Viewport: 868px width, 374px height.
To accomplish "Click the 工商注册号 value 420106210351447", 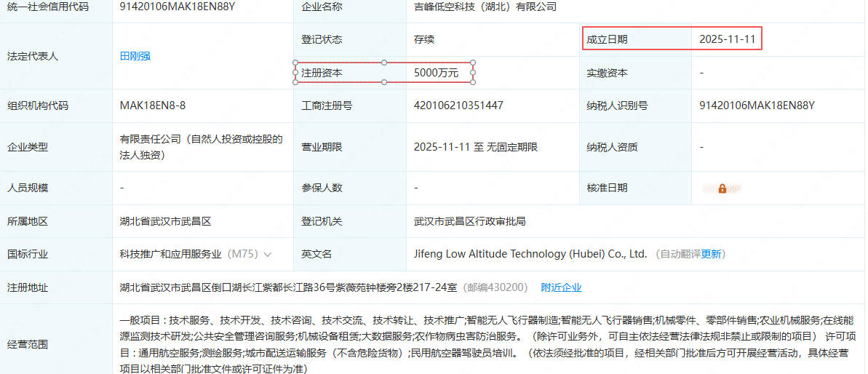I will point(458,106).
